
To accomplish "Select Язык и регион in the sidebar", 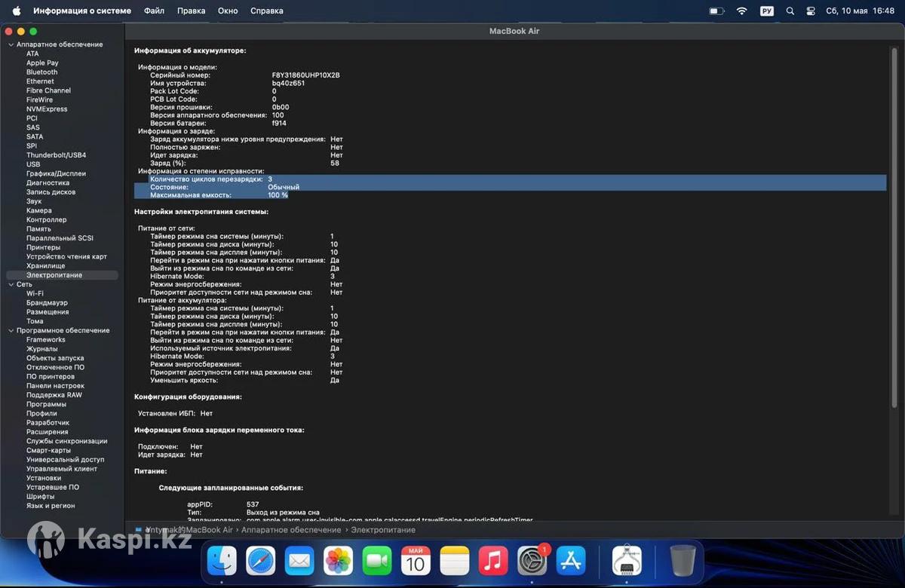I will [x=51, y=506].
